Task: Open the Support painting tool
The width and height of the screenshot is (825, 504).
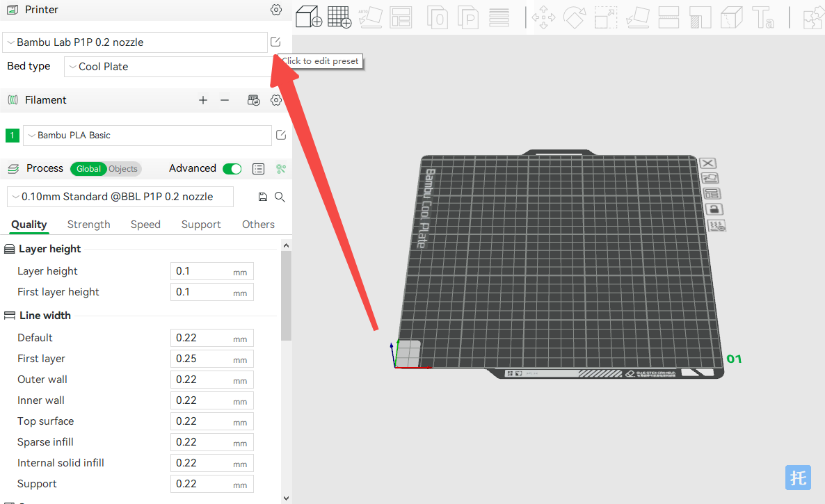Action: (x=700, y=17)
